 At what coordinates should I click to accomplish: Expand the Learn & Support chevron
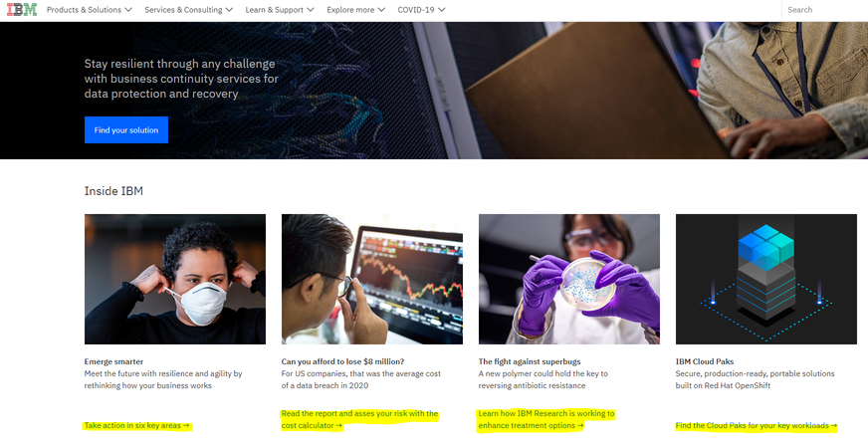(310, 9)
